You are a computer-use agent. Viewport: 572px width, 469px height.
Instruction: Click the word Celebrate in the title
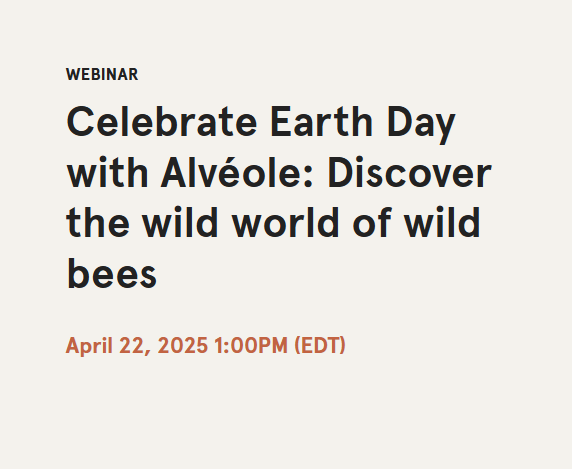click(x=162, y=121)
